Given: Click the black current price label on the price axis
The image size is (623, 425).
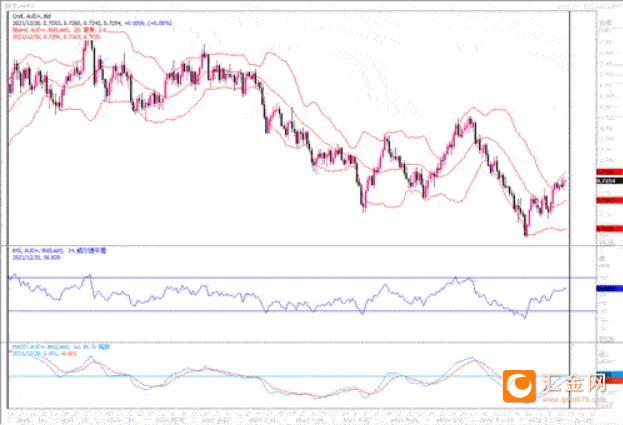Looking at the screenshot, I should 609,181.
